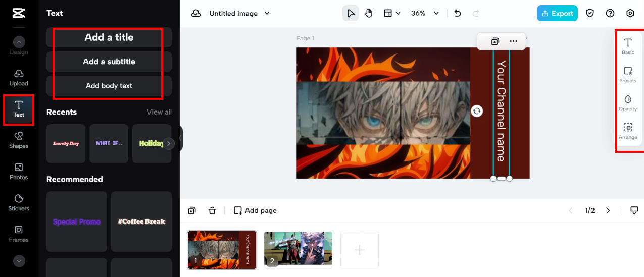Go to the next page arrow

[608, 210]
